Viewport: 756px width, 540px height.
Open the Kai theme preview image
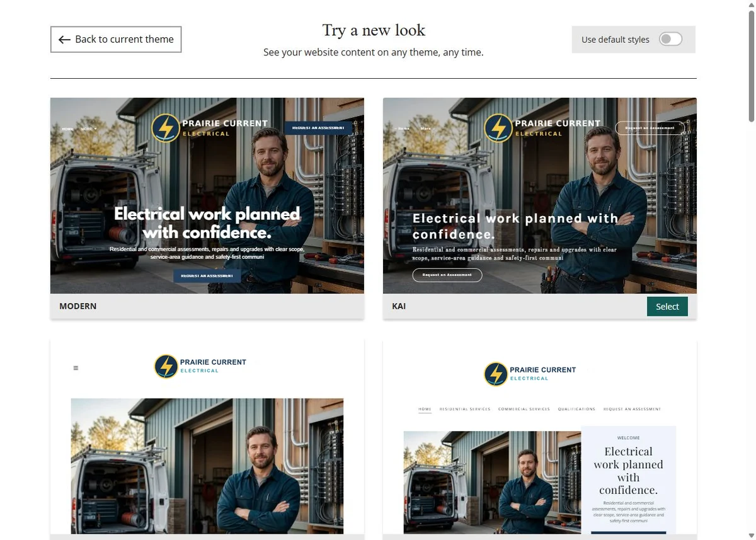point(540,195)
